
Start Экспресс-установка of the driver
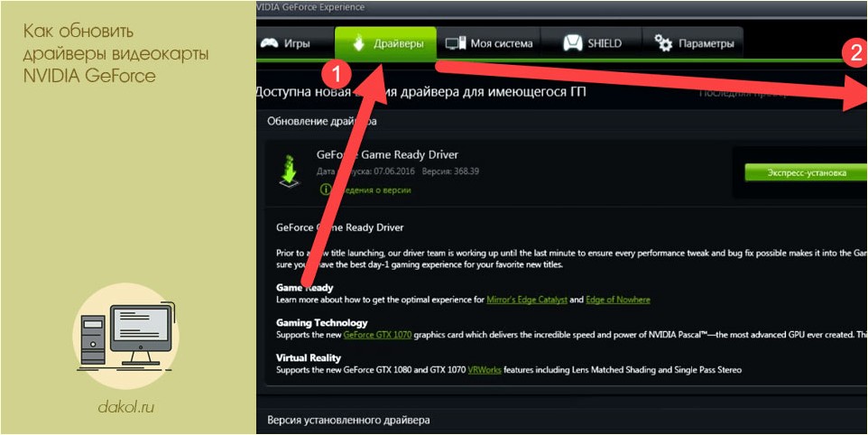pyautogui.click(x=806, y=172)
